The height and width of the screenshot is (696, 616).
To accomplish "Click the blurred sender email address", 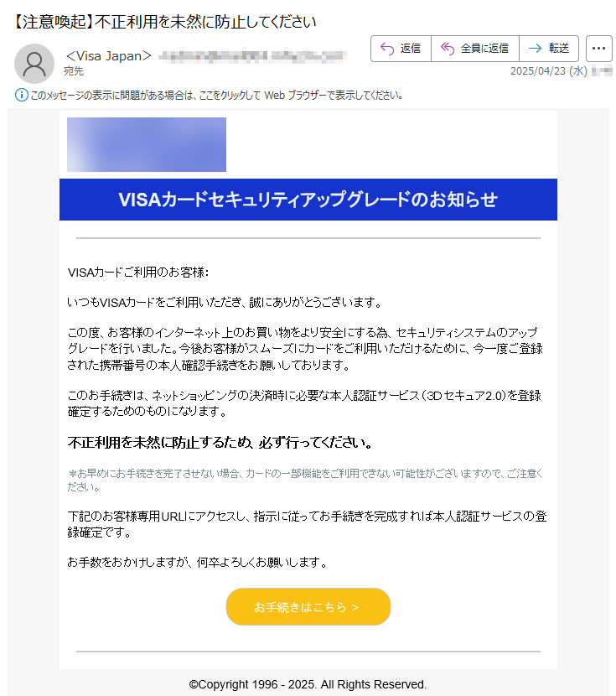I will coord(252,56).
